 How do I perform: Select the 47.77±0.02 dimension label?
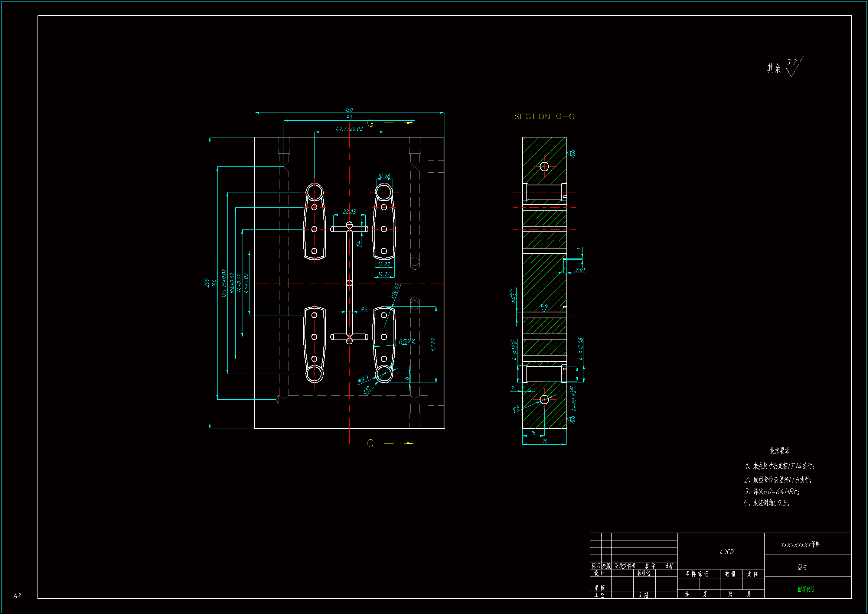click(x=349, y=129)
